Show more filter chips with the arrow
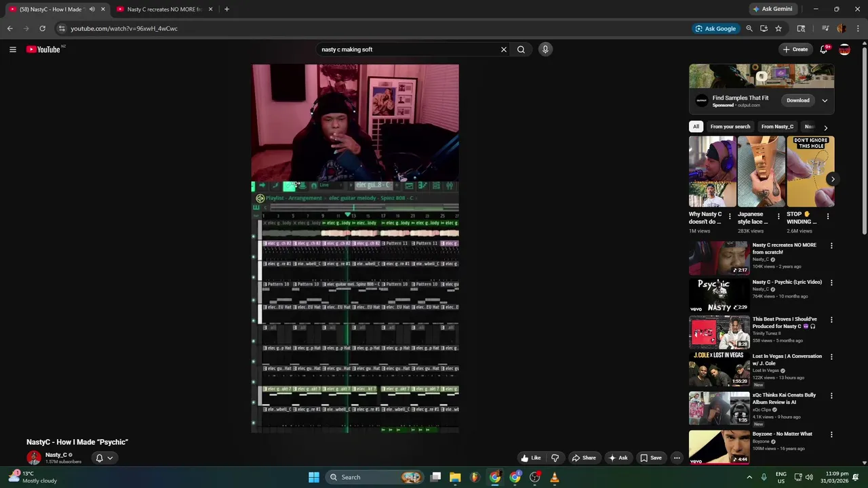Screen dimensions: 868x488 click(825, 127)
